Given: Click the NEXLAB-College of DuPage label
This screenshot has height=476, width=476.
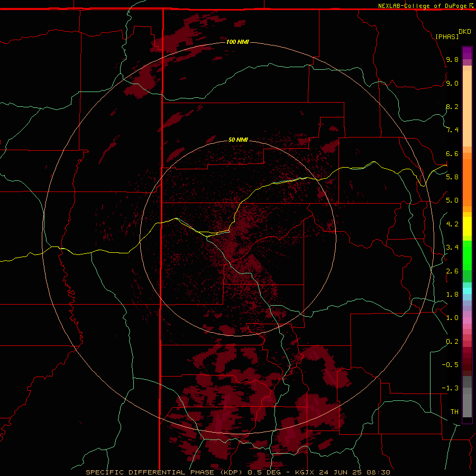Looking at the screenshot, I should [422, 6].
